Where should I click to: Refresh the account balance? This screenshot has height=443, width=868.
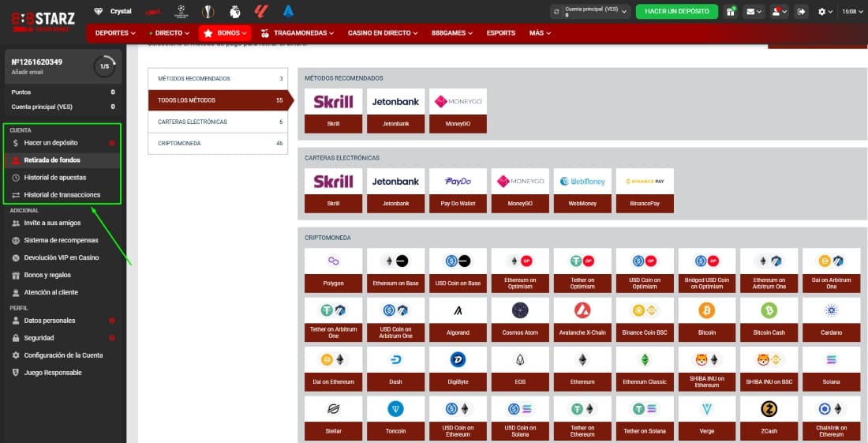click(556, 12)
